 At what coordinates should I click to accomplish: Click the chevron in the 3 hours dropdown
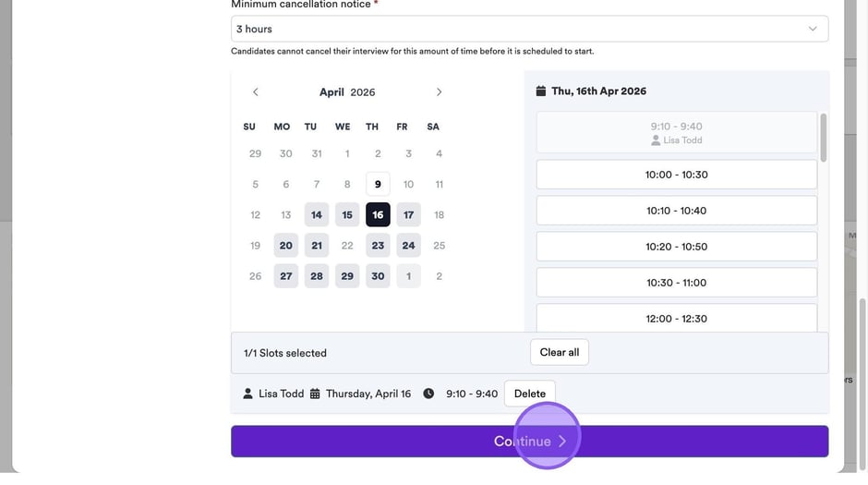pos(813,29)
